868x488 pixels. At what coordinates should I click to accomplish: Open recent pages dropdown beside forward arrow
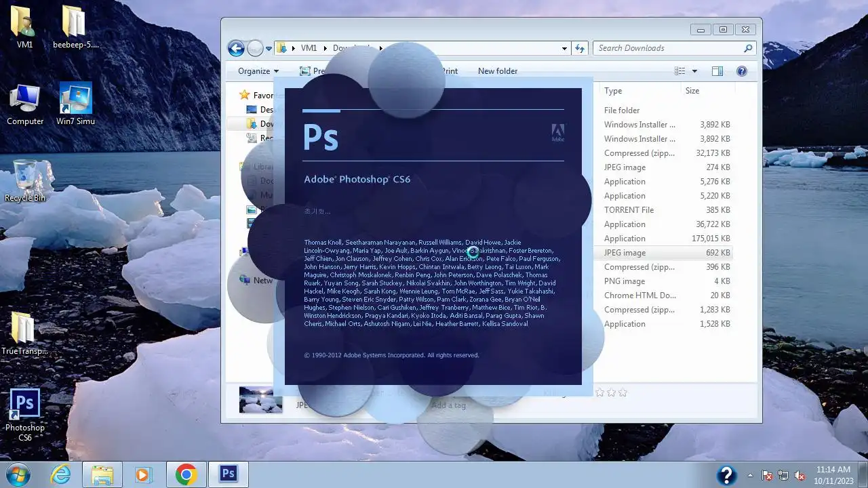(x=269, y=48)
